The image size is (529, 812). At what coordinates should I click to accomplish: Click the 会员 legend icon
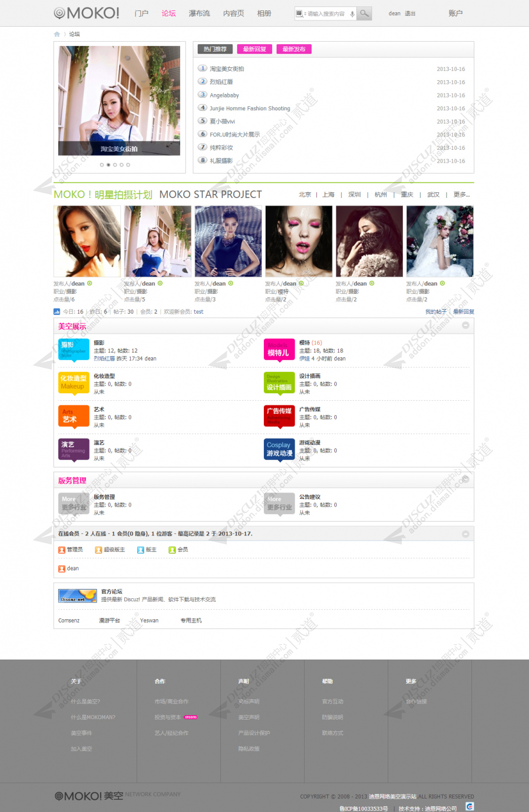(172, 549)
